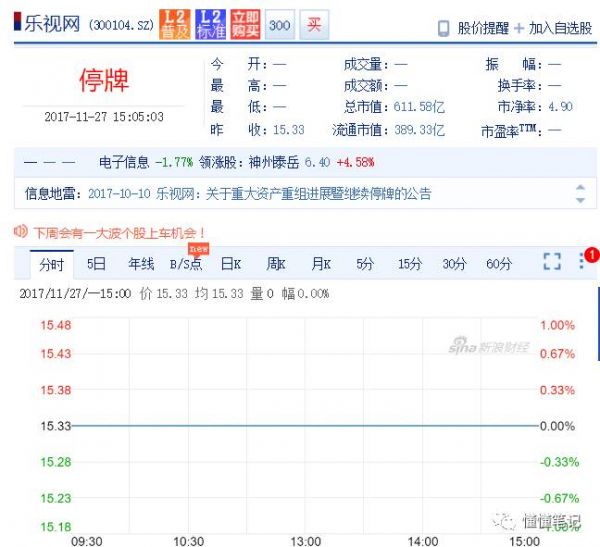
Task: Open leading stock 神州泰岳 link
Action: click(x=274, y=162)
